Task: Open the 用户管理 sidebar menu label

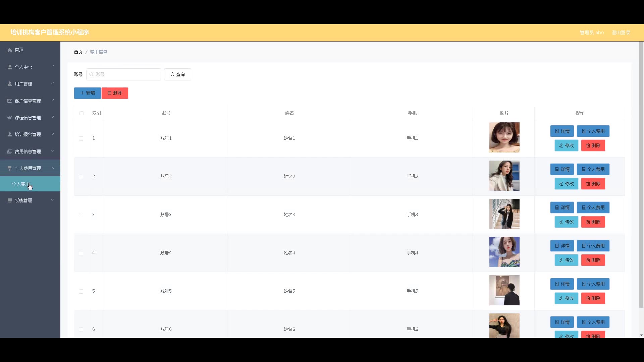Action: tap(23, 84)
